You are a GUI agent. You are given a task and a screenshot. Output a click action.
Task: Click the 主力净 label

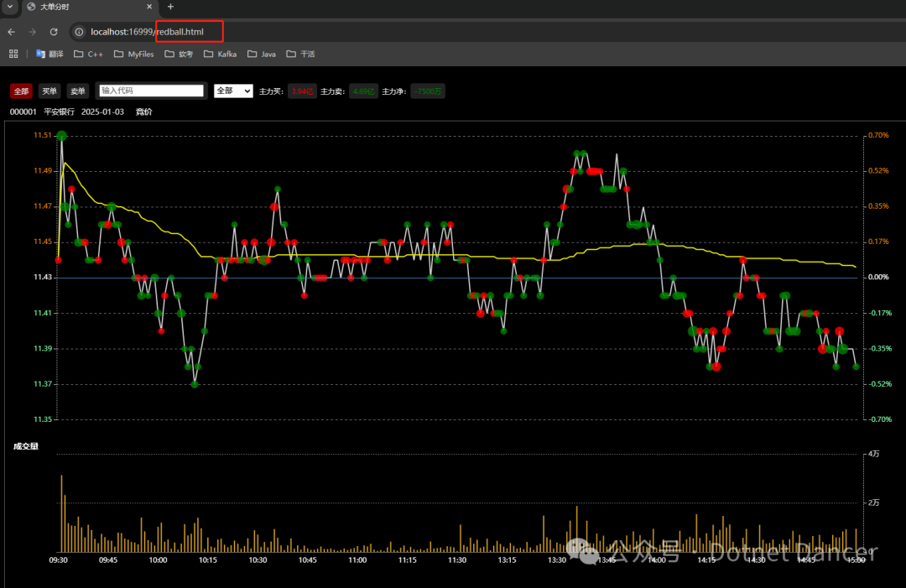394,91
